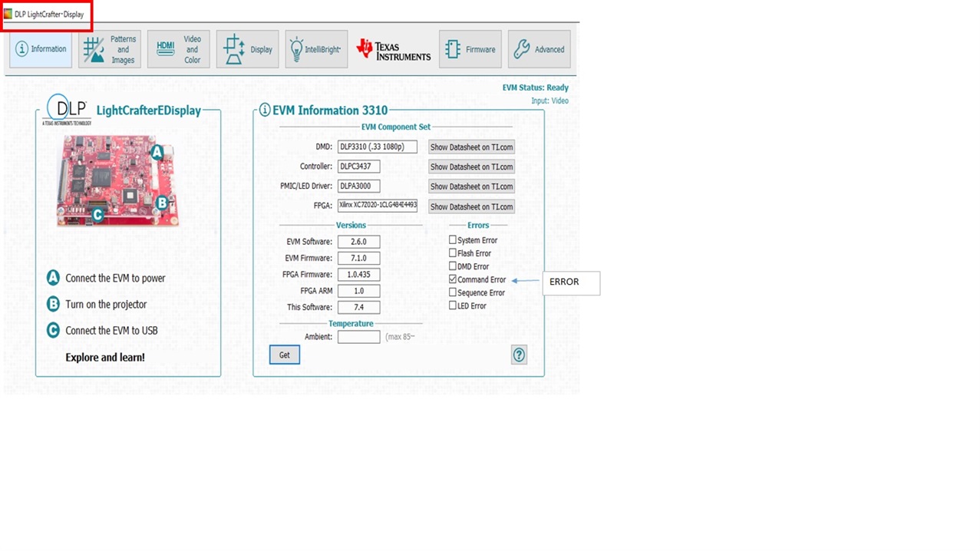Open the Information tab
The height and width of the screenshot is (551, 980).
pyautogui.click(x=41, y=49)
